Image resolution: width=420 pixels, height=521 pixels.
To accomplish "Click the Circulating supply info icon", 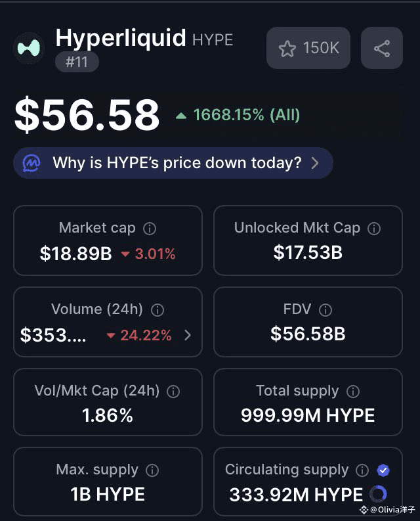I will 362,470.
